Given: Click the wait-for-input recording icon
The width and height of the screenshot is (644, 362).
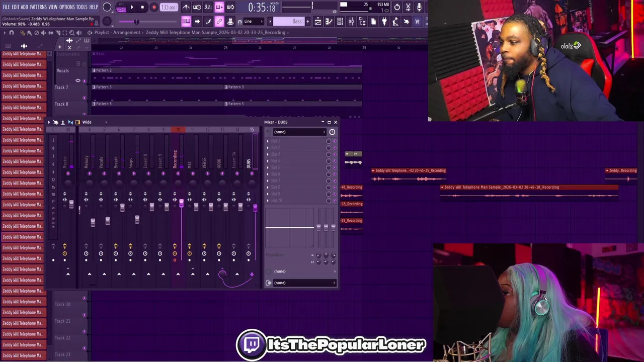Looking at the screenshot, I should 197,7.
